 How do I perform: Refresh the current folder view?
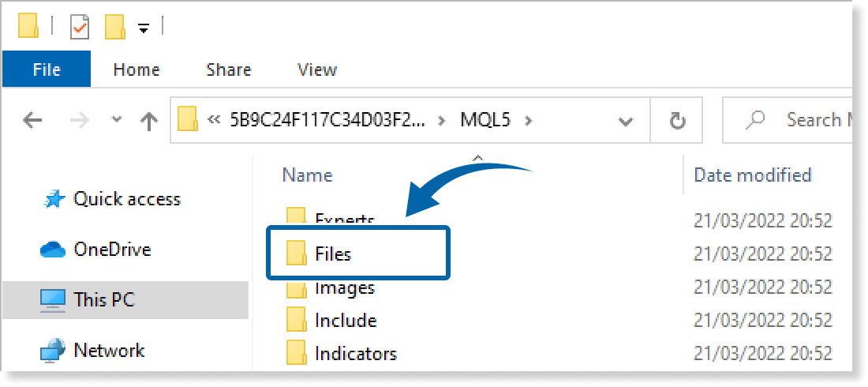(x=677, y=121)
